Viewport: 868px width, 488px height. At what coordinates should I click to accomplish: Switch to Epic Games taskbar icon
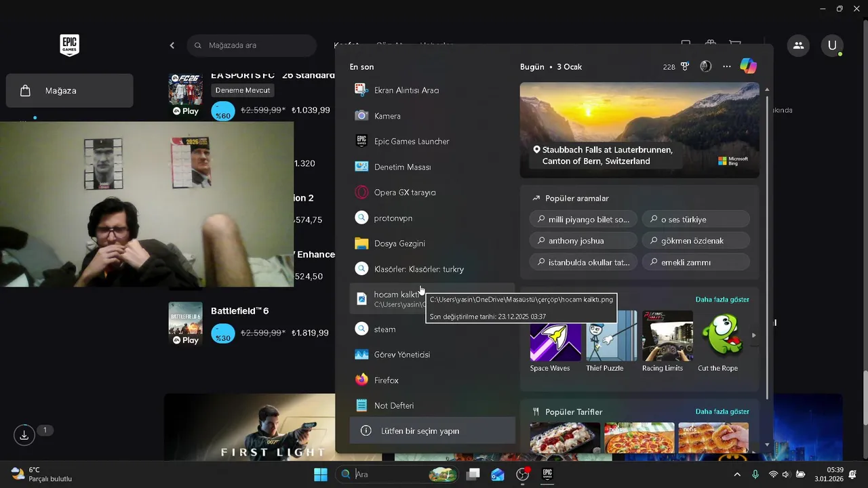tap(547, 474)
